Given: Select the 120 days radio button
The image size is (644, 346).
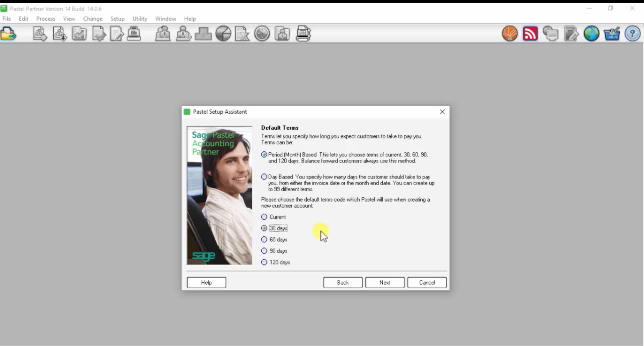Looking at the screenshot, I should tap(264, 262).
